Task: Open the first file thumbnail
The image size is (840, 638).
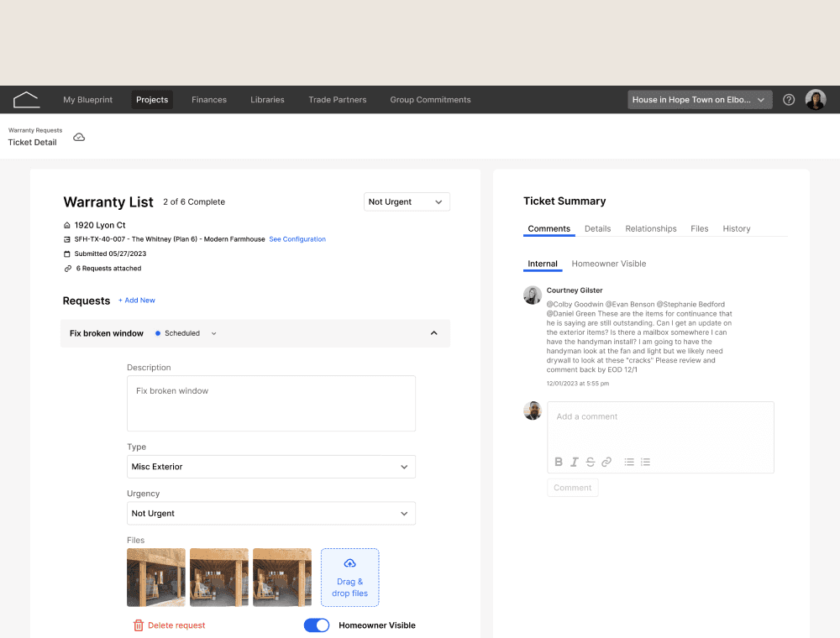Action: pos(156,578)
